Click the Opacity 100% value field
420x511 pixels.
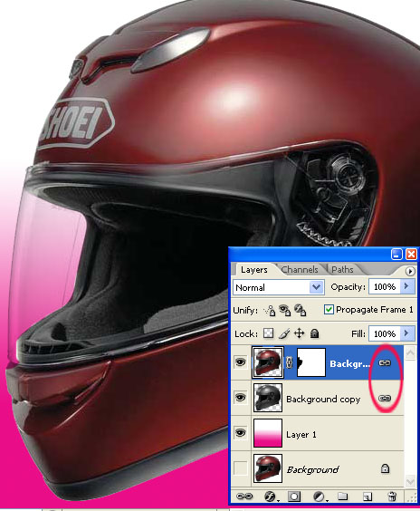click(385, 287)
